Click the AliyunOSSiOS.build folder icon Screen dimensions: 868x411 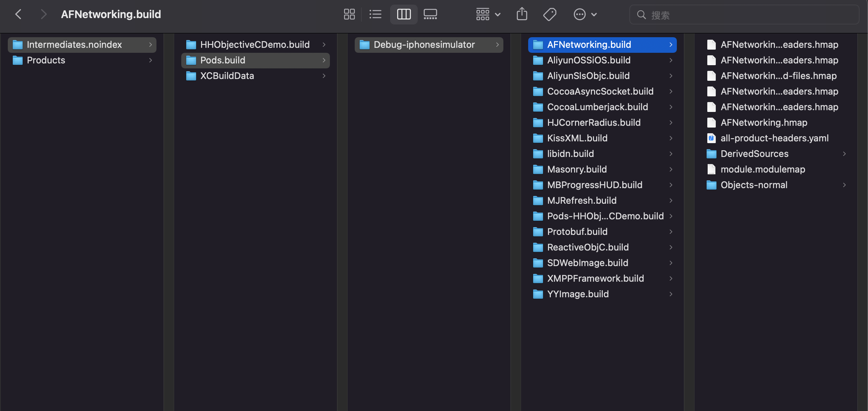[x=538, y=60]
